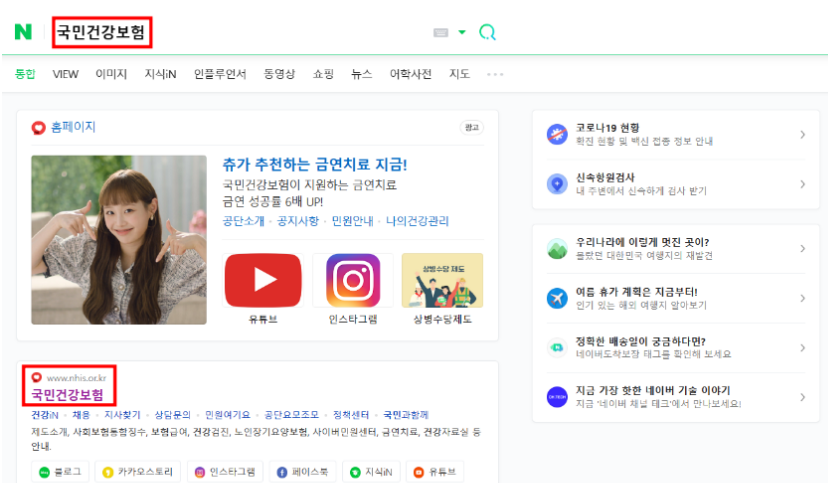Screen dimensions: 828x483
Task: Select the 통합 tab
Action: tap(25, 74)
